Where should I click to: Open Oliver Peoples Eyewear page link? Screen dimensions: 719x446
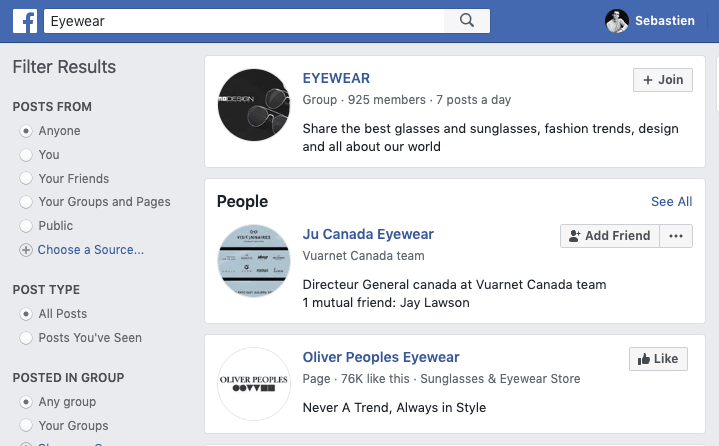click(x=381, y=357)
